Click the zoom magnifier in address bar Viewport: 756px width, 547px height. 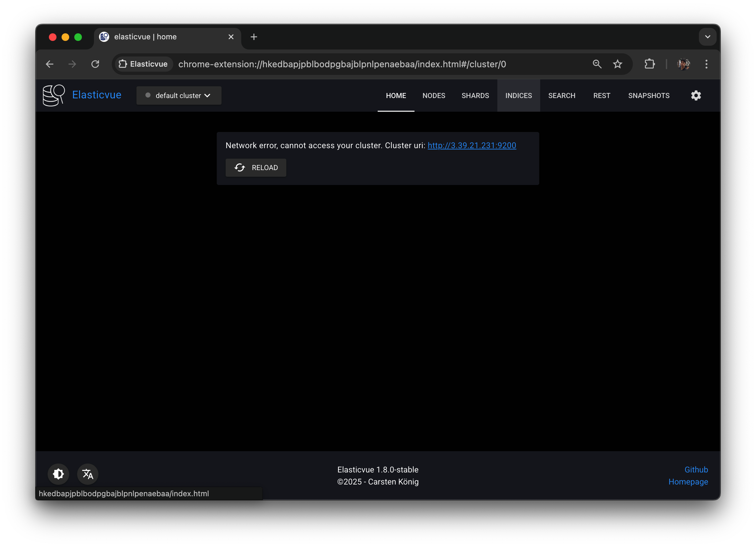(597, 64)
